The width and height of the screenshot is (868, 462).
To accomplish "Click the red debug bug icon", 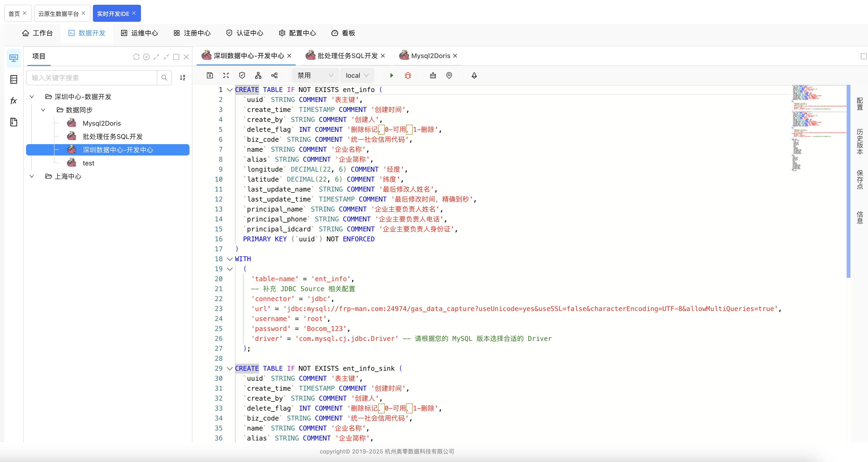I will (x=408, y=76).
